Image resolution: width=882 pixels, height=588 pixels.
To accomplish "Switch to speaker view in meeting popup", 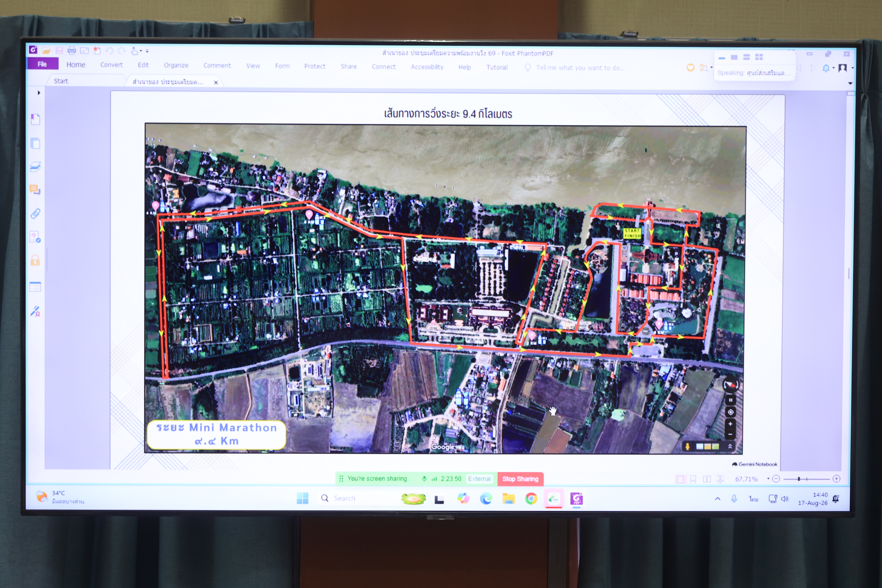I will tap(734, 57).
